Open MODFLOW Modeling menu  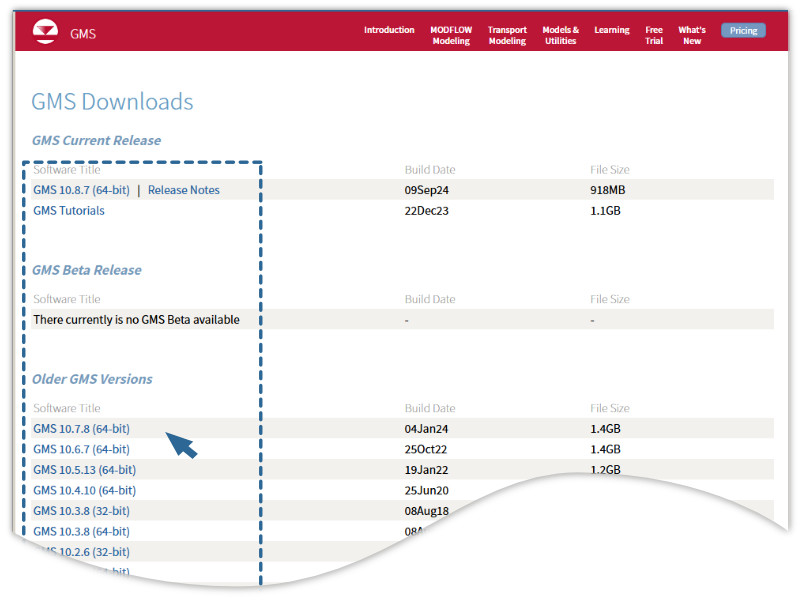coord(451,35)
